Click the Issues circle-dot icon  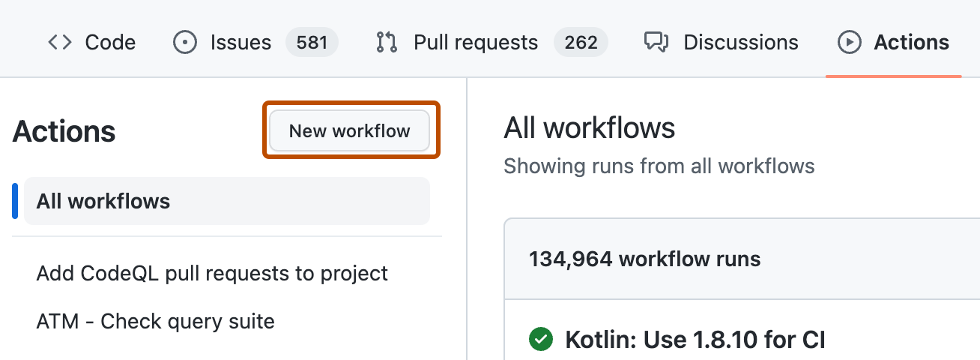tap(184, 42)
